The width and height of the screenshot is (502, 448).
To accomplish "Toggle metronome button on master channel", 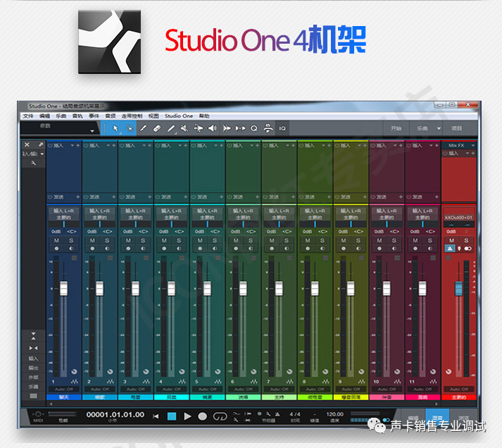I will click(x=450, y=249).
